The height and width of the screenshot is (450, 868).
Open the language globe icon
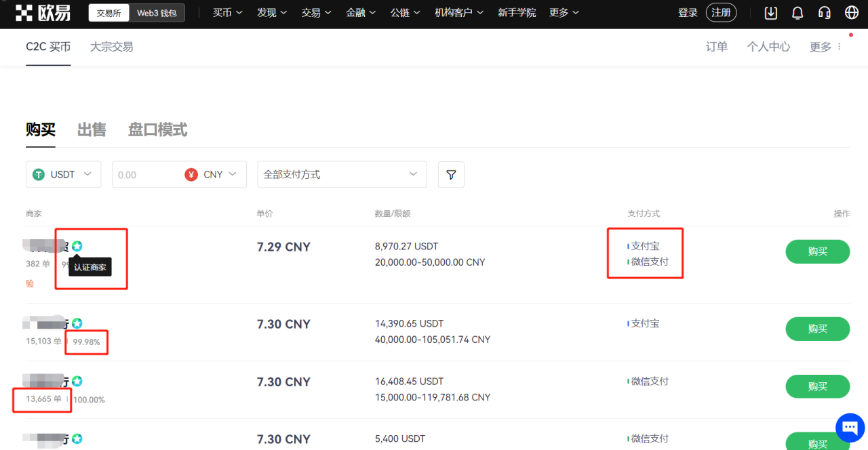pyautogui.click(x=852, y=13)
